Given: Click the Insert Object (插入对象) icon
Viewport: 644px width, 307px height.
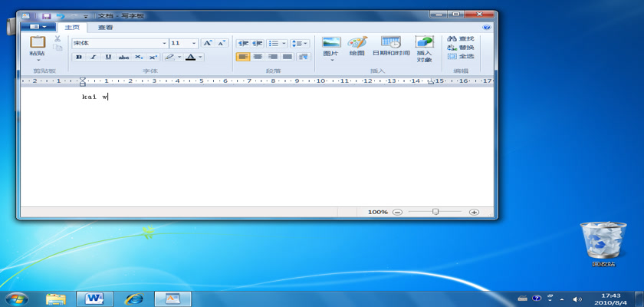Looking at the screenshot, I should click(x=424, y=43).
